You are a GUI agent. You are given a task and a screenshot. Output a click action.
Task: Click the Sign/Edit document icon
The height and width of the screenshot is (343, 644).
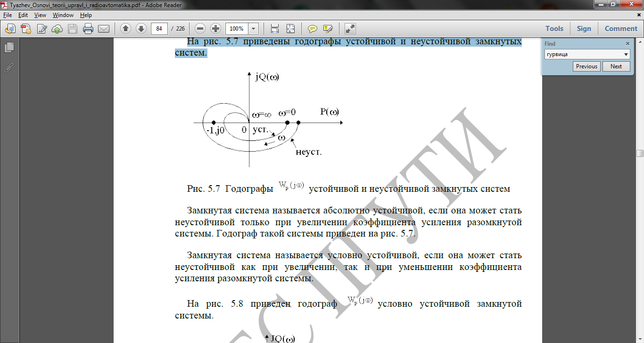pos(41,29)
